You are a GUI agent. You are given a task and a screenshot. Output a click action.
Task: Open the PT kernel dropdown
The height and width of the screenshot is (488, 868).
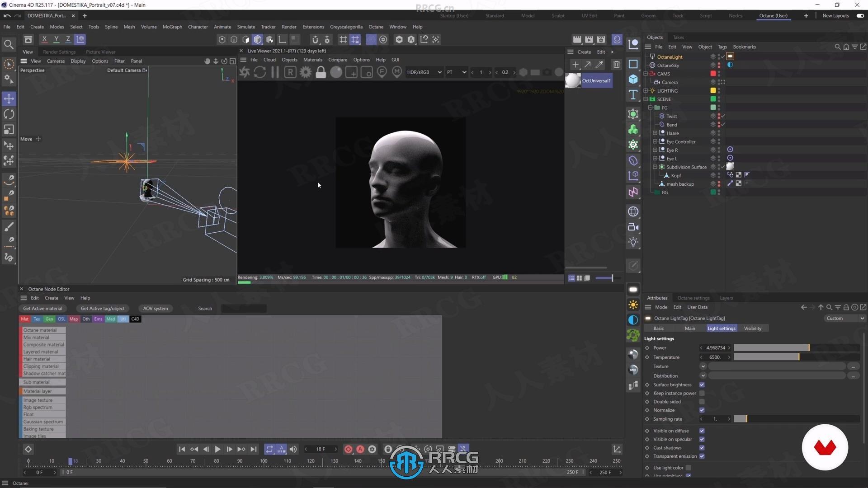[456, 72]
